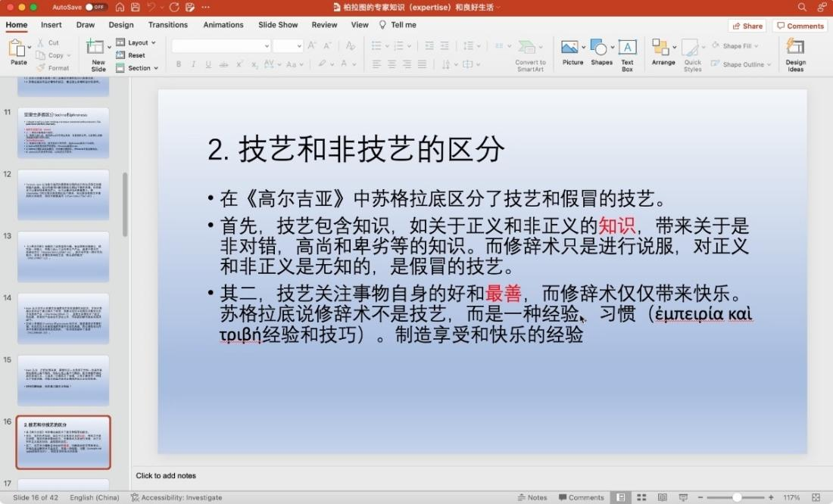
Task: Switch to Slide Sorter view
Action: (x=641, y=497)
